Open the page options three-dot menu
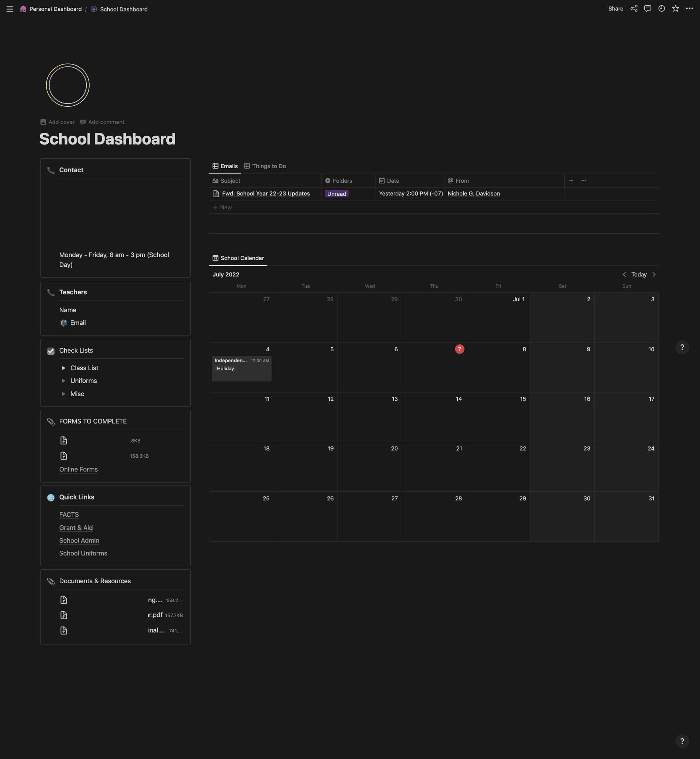The width and height of the screenshot is (700, 759). click(689, 9)
